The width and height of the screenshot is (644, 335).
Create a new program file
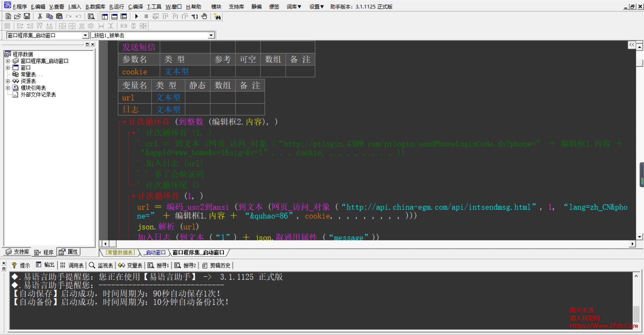tap(8, 16)
